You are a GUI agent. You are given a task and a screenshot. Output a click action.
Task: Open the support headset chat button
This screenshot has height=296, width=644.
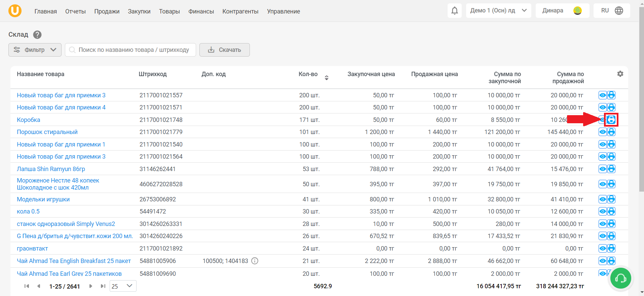[620, 278]
